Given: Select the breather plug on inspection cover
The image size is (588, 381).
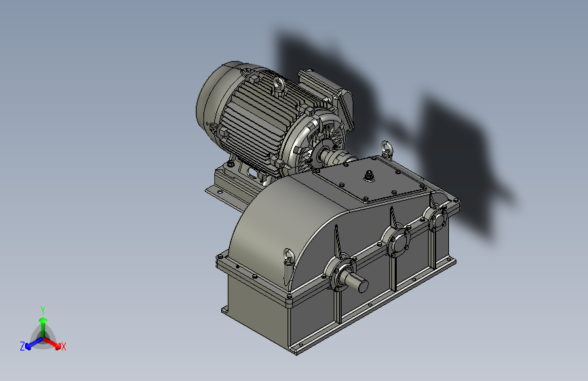Looking at the screenshot, I should (369, 175).
